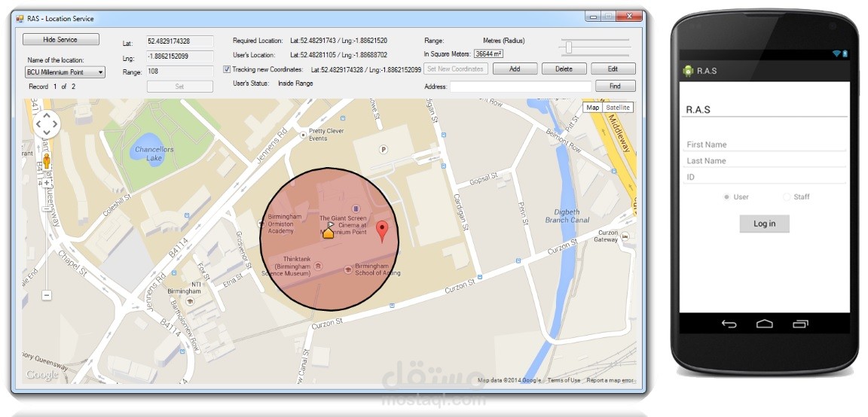Click the parking P icon on map
Screen dimensions: 868x417
click(383, 149)
